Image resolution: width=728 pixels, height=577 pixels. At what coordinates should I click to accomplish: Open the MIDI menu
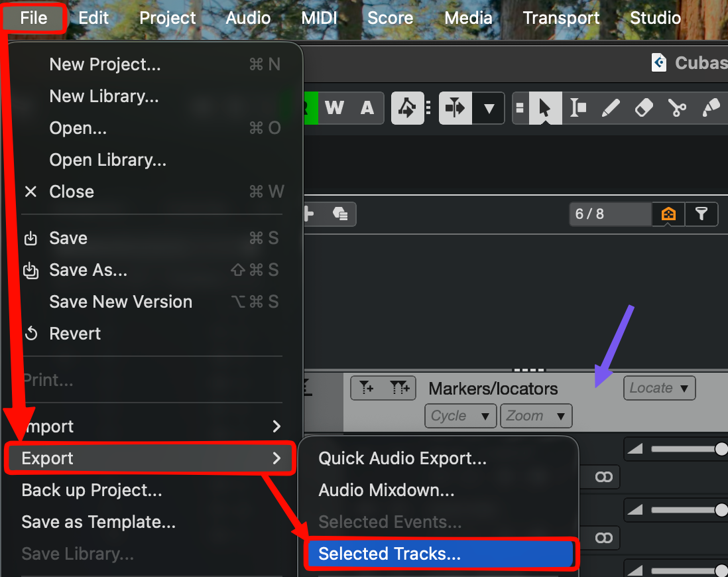tap(319, 18)
